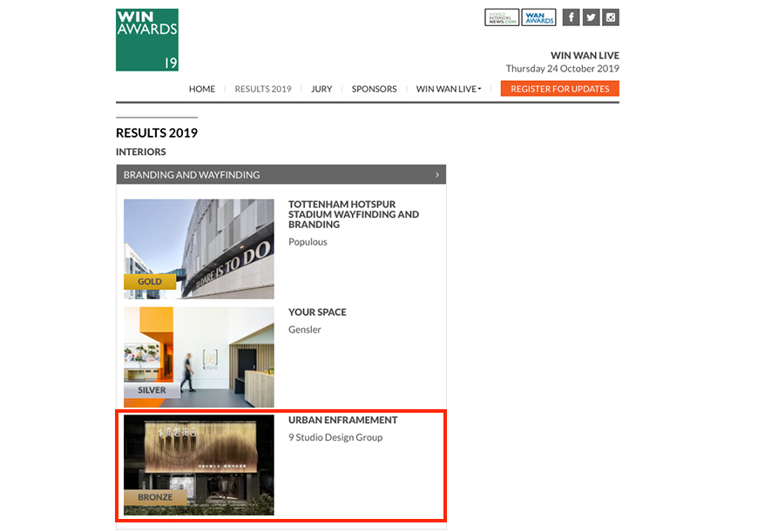
Task: Click the Gensler designer name
Action: coord(304,330)
